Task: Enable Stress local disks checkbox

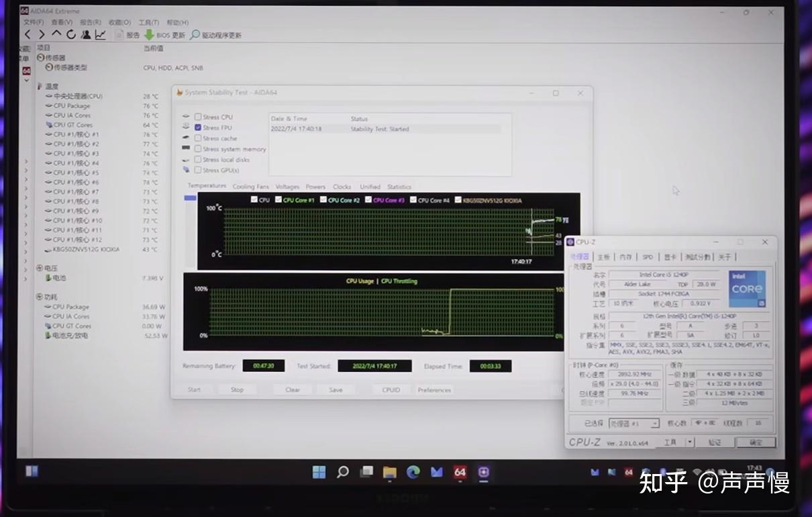Action: [x=198, y=160]
